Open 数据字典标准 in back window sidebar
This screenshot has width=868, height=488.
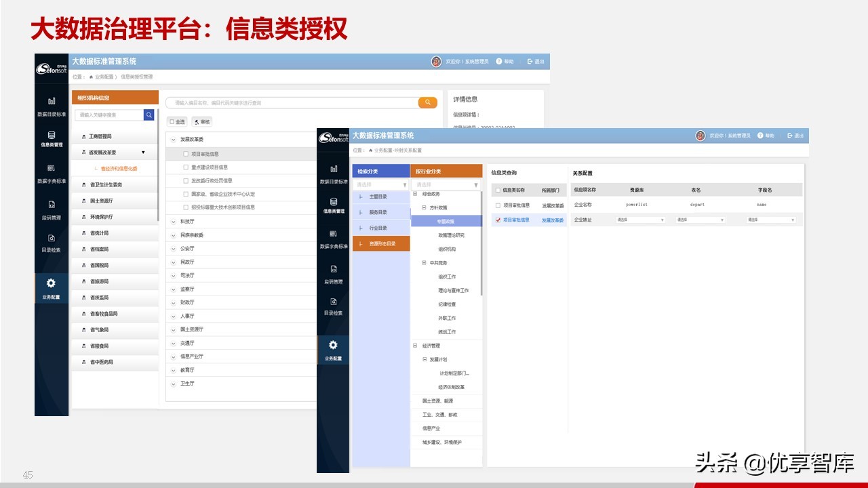coord(52,174)
